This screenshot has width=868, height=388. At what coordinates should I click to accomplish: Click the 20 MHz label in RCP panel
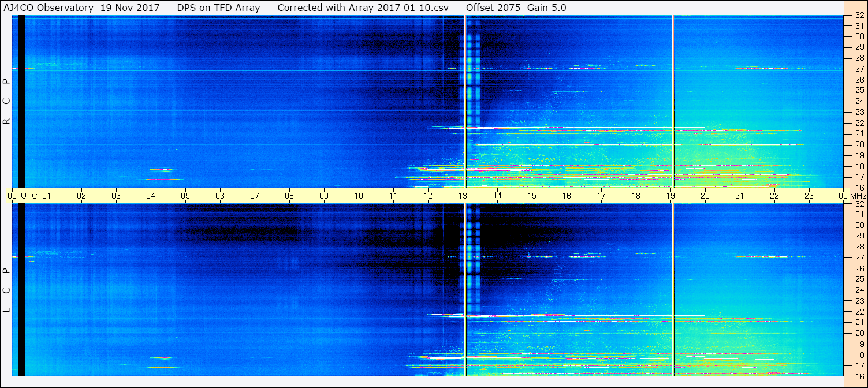(859, 144)
